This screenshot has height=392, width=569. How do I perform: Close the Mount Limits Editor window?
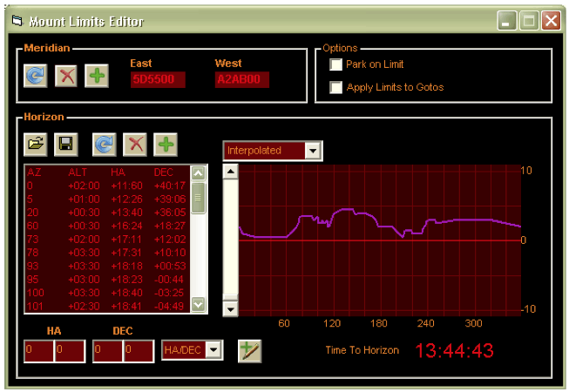click(x=551, y=20)
